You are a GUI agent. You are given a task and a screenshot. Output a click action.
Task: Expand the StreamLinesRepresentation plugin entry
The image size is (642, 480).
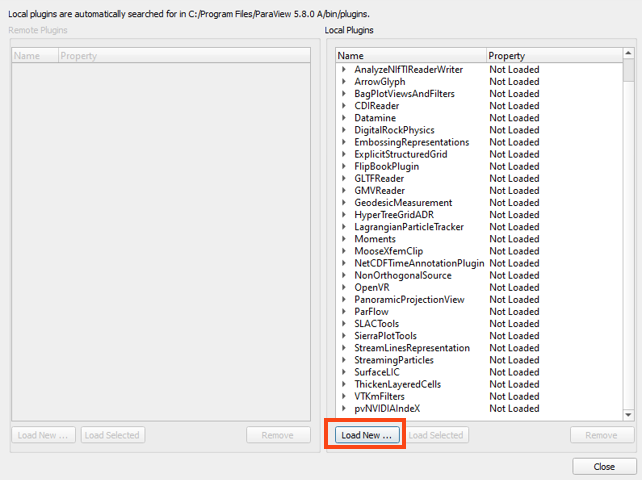pos(344,348)
